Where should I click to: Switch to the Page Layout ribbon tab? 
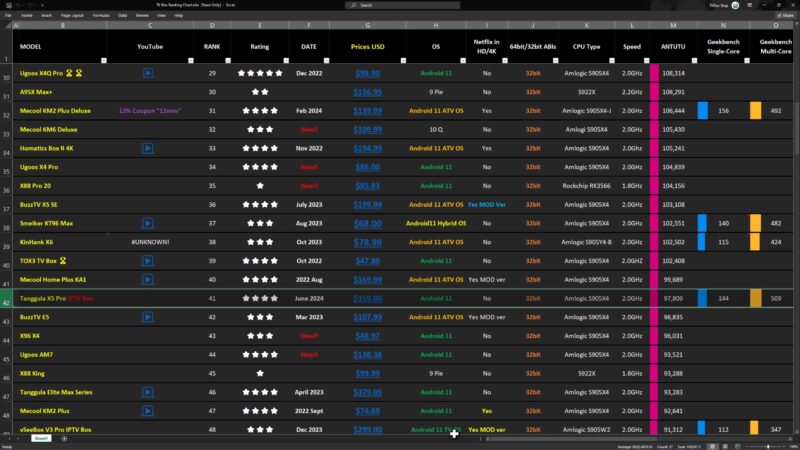72,15
